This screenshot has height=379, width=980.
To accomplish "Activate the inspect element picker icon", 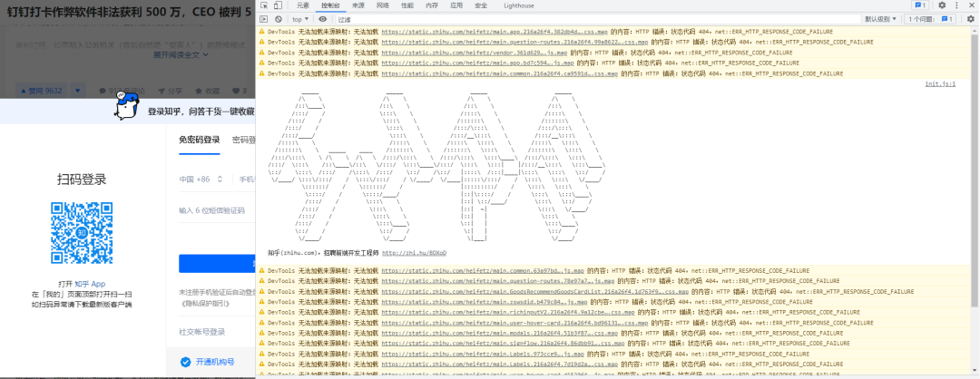I will (x=264, y=5).
